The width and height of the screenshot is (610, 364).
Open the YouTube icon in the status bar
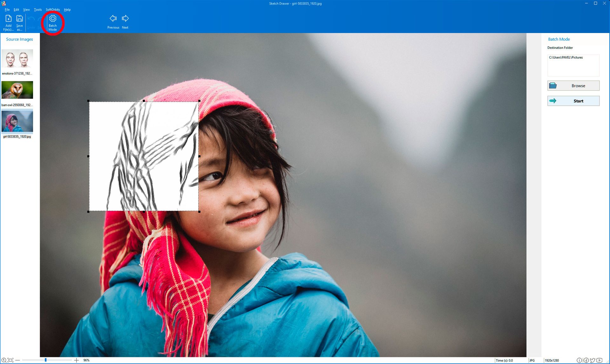coord(600,360)
